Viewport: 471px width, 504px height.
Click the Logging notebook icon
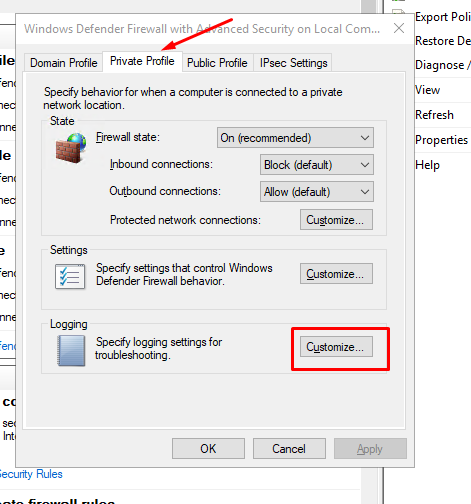[71, 351]
